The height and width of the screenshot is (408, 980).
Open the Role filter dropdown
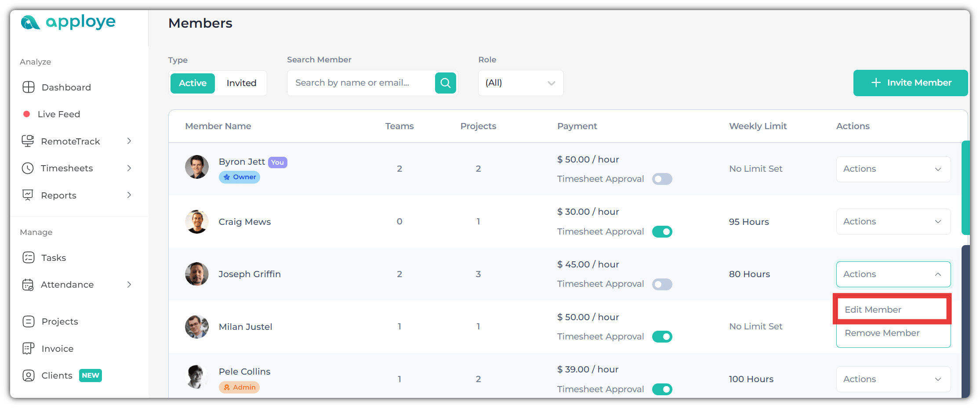tap(520, 83)
